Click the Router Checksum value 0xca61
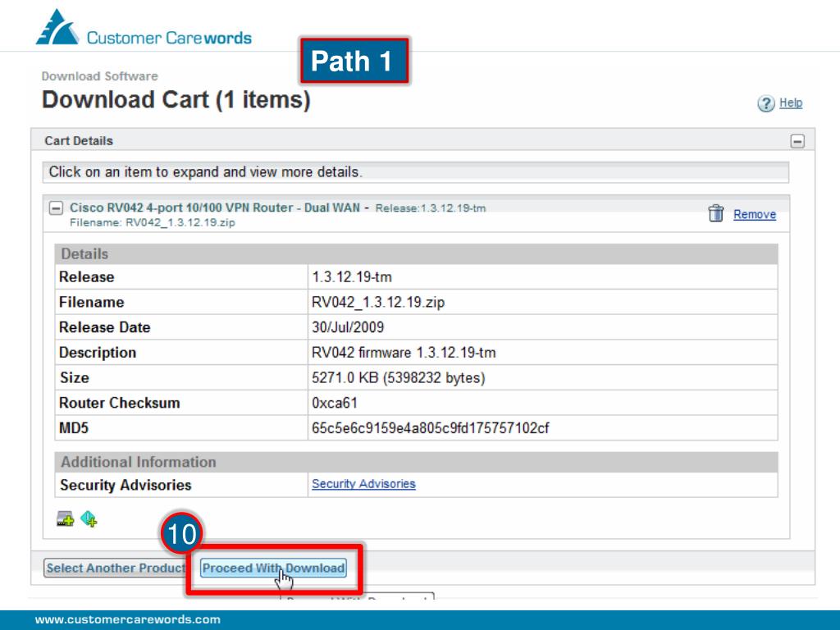840x630 pixels. [x=335, y=403]
